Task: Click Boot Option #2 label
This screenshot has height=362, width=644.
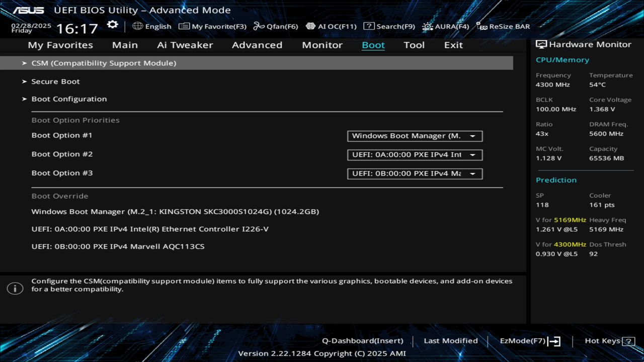Action: tap(62, 154)
